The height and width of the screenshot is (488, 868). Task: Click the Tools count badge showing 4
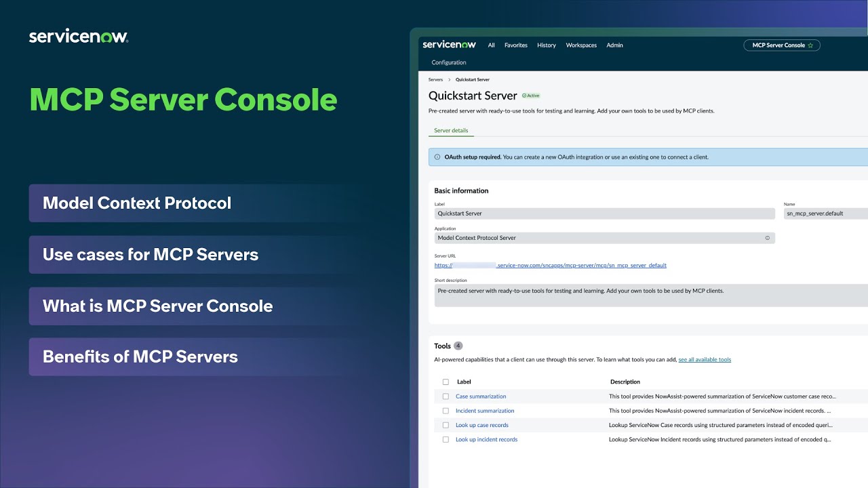[458, 346]
